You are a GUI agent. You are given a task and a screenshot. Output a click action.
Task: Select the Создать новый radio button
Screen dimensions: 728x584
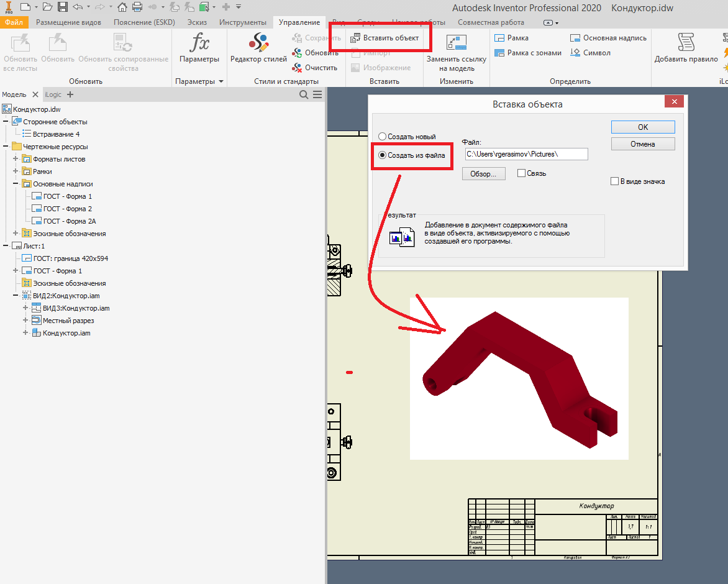click(383, 137)
